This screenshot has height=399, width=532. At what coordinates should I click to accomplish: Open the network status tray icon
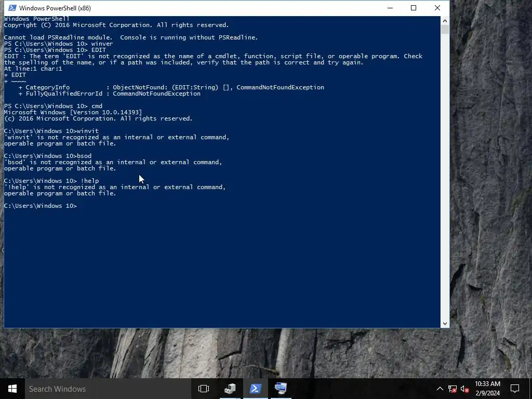click(x=453, y=389)
